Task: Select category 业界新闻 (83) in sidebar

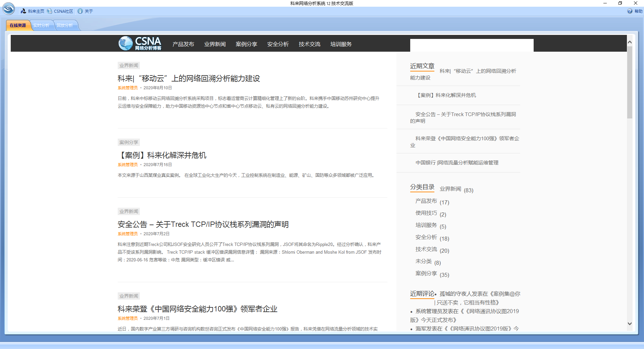Action: (450, 189)
